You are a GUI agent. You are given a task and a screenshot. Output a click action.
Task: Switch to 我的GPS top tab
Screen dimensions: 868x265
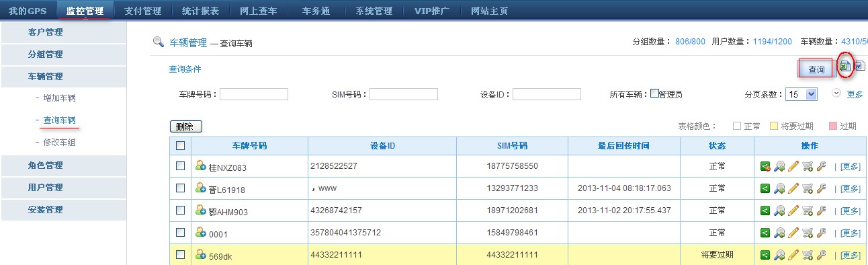28,11
